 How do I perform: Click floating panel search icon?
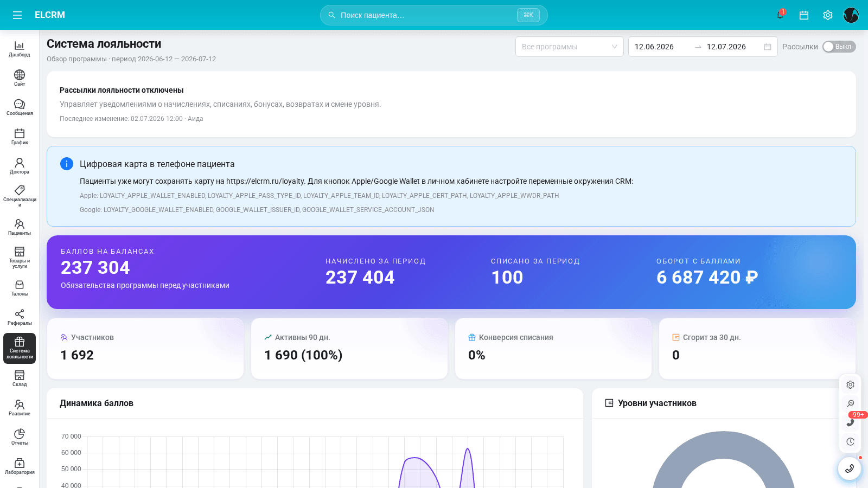point(850,403)
